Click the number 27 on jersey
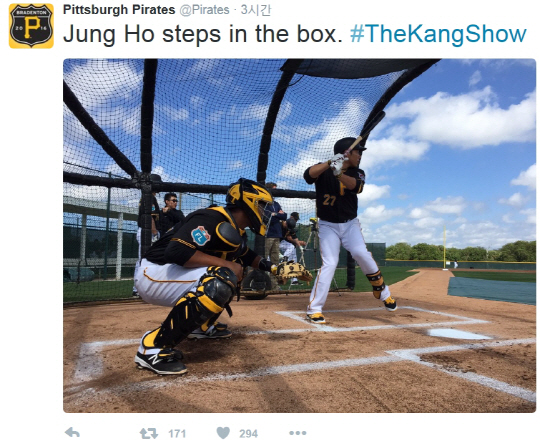540x441 pixels. pos(329,200)
